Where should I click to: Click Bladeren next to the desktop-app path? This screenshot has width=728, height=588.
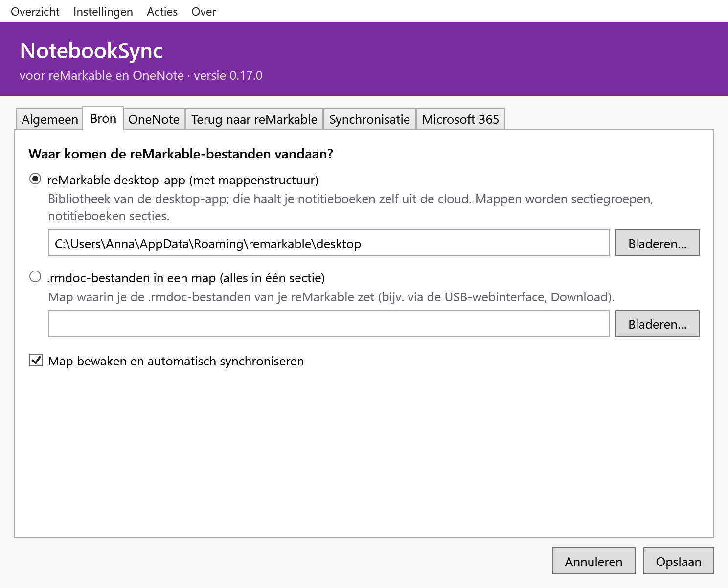[x=657, y=243]
